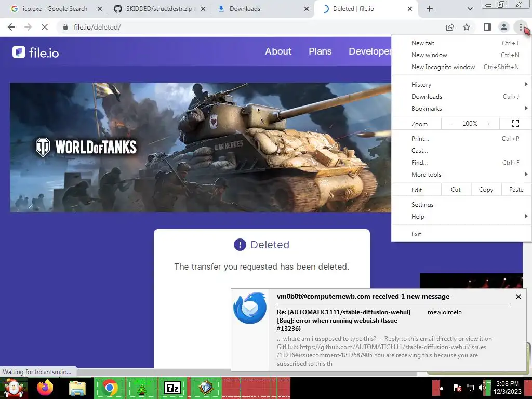Click the notification sender name mewlolmelo
This screenshot has height=399, width=532.
pos(445,312)
